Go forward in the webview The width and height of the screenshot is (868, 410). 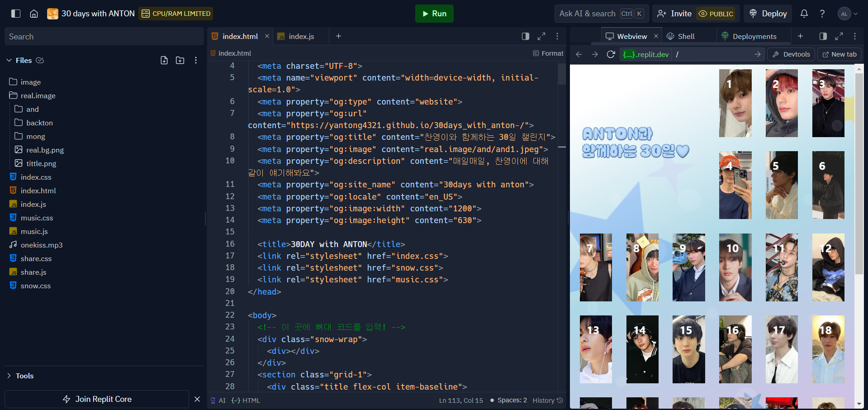point(595,54)
